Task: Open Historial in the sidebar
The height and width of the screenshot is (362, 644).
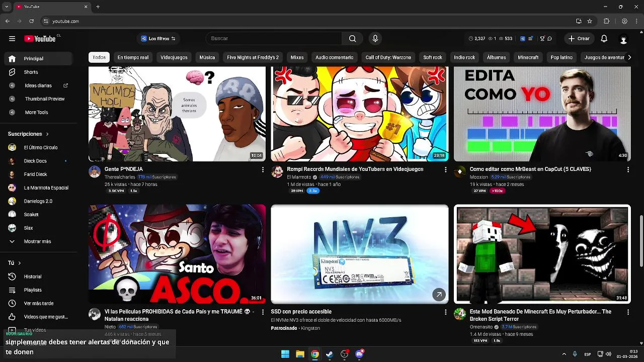Action: click(x=38, y=277)
